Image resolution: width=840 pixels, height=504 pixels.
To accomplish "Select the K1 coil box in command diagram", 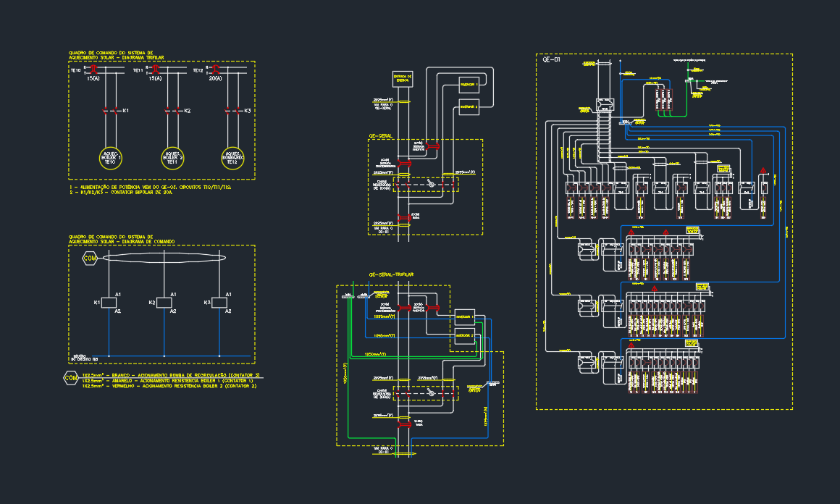I will point(107,303).
